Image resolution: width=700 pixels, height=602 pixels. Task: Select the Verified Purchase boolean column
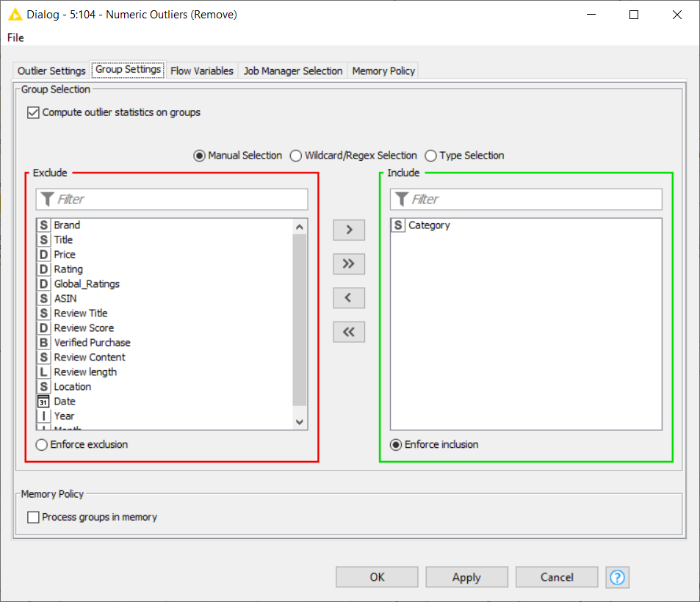point(92,343)
